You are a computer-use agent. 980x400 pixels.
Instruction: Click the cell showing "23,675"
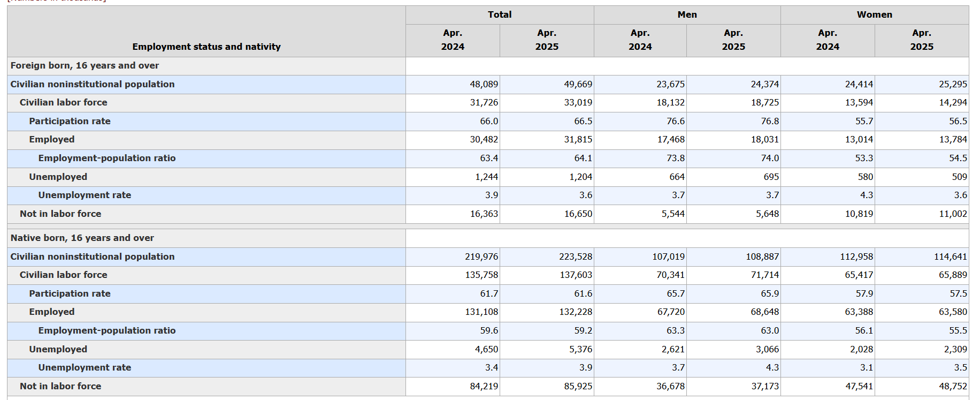pos(671,84)
